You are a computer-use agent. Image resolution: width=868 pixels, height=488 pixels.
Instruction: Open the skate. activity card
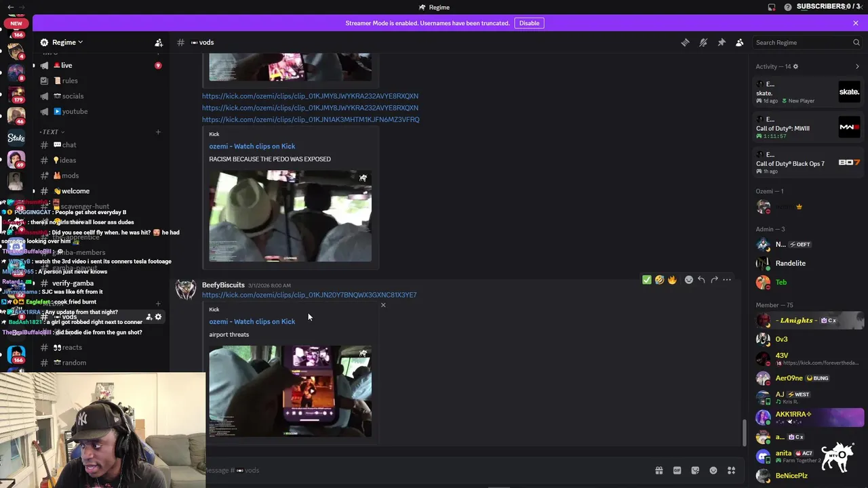(x=808, y=91)
